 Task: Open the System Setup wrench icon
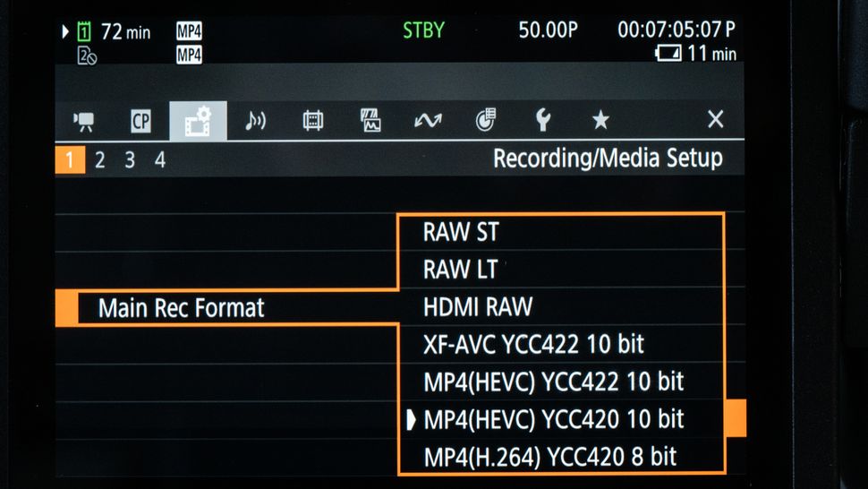[x=542, y=121]
